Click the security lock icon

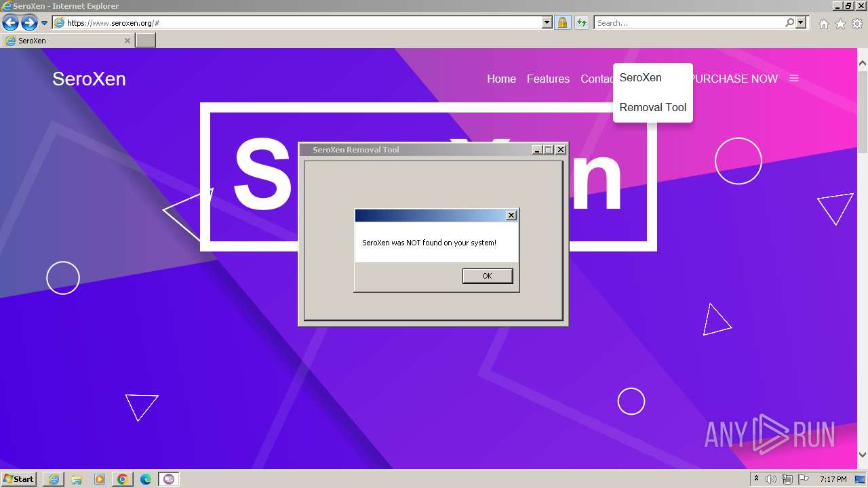(x=562, y=23)
